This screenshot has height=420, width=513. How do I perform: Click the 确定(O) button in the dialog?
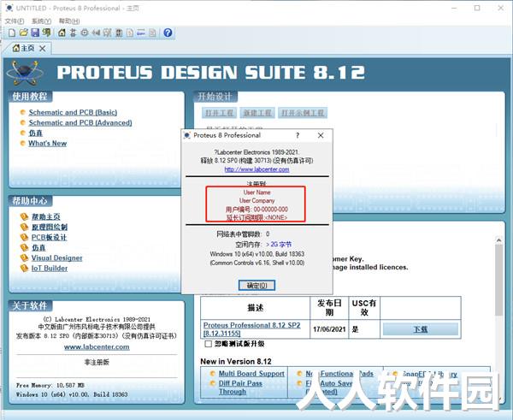click(256, 286)
